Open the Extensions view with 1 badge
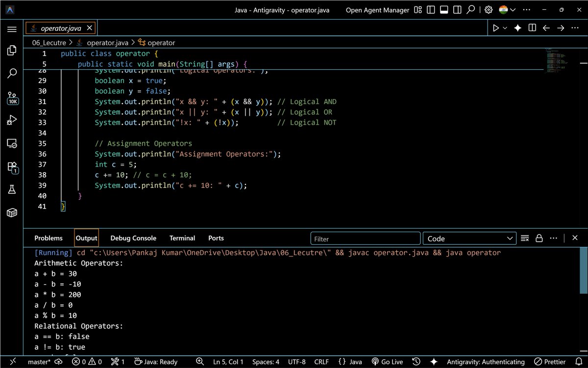 pos(12,167)
